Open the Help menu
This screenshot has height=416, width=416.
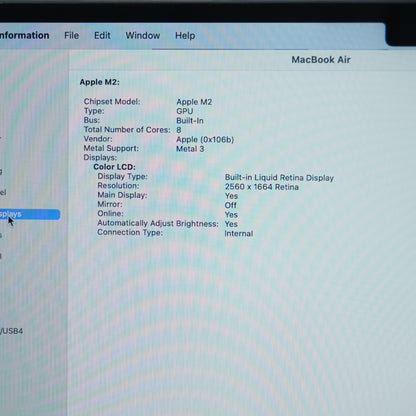click(x=185, y=35)
